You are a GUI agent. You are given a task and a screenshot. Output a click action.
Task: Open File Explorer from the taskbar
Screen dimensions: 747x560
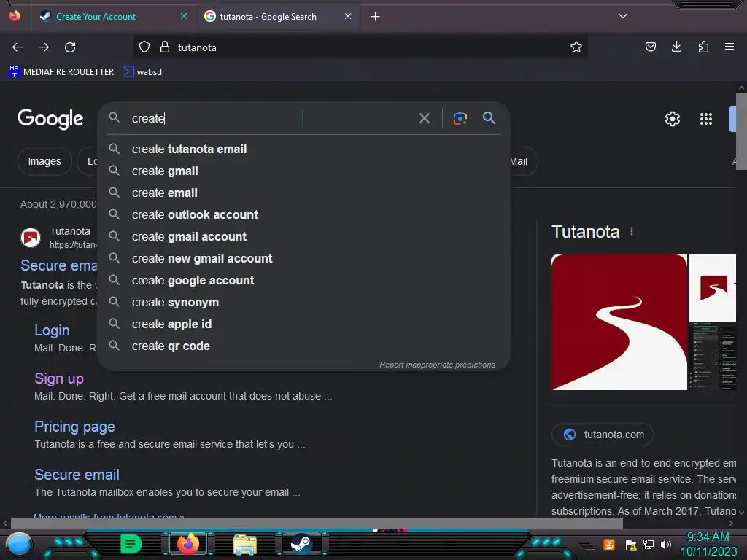[x=245, y=545]
